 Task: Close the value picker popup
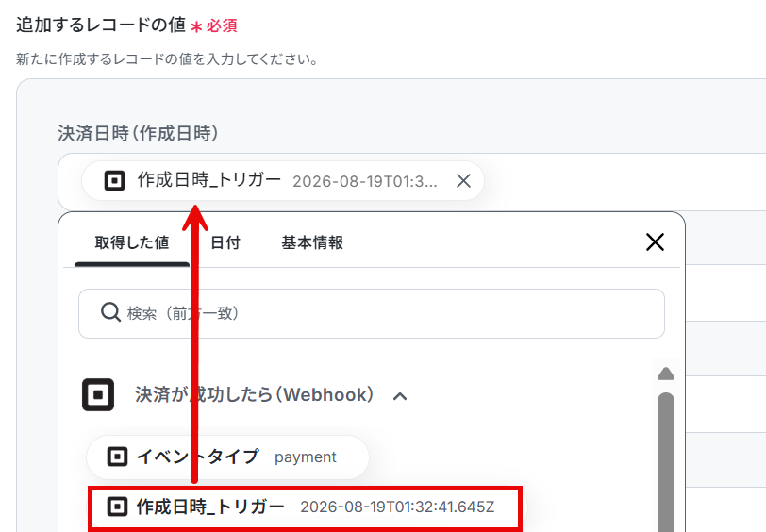[x=655, y=241]
